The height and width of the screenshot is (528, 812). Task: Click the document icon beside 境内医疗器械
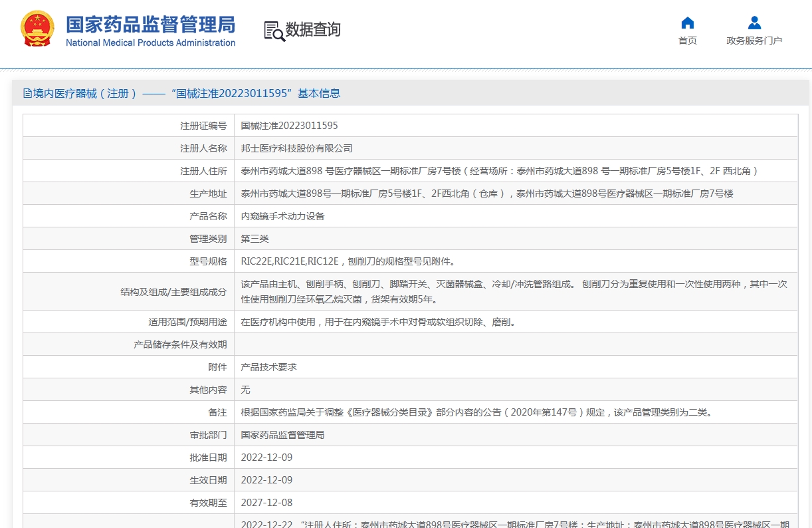(x=27, y=93)
